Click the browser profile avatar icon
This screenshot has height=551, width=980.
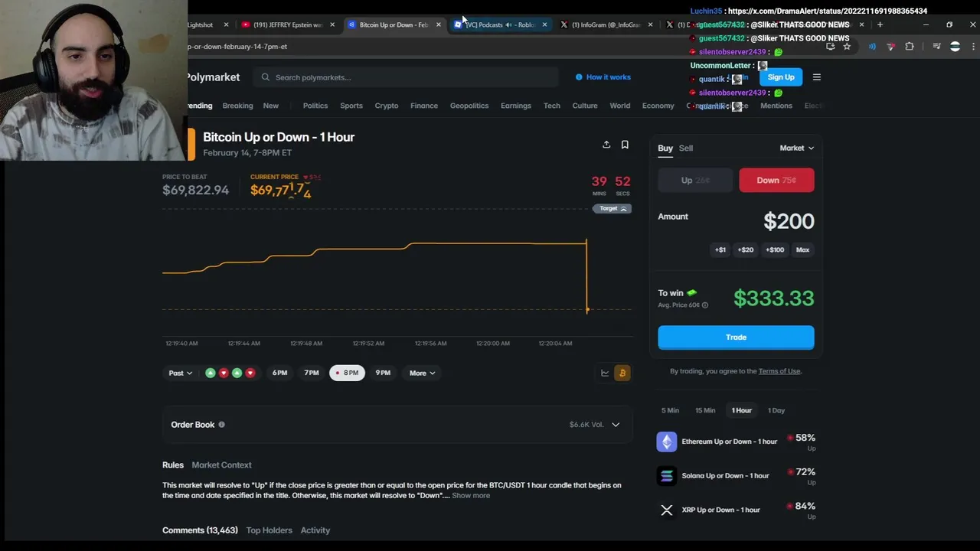click(955, 47)
